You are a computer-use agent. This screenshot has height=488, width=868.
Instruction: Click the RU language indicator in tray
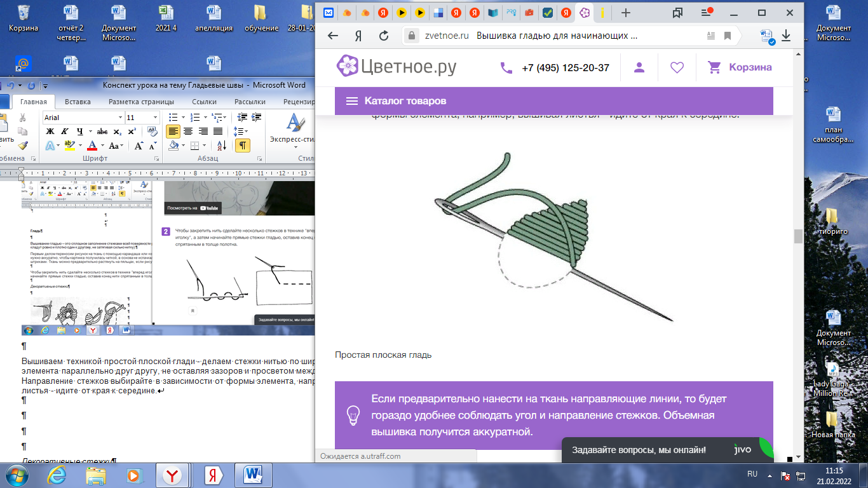click(752, 474)
